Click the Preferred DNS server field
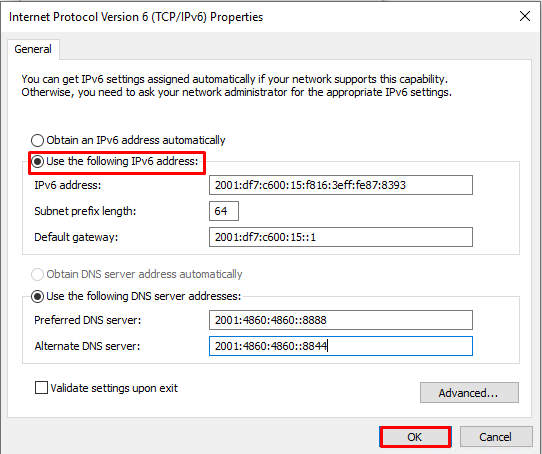 point(340,320)
